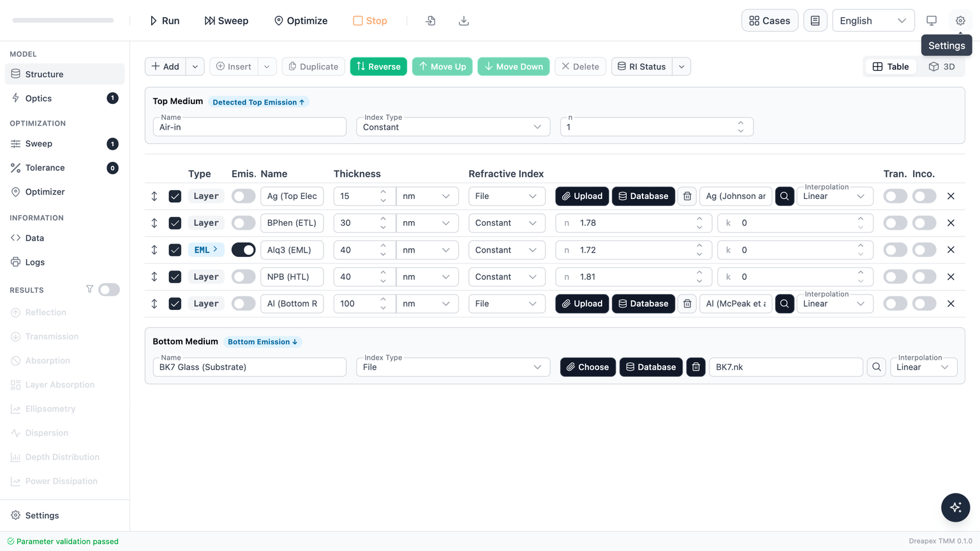Screen dimensions: 980x551
Task: Click the green Reverse button
Action: pyautogui.click(x=378, y=66)
